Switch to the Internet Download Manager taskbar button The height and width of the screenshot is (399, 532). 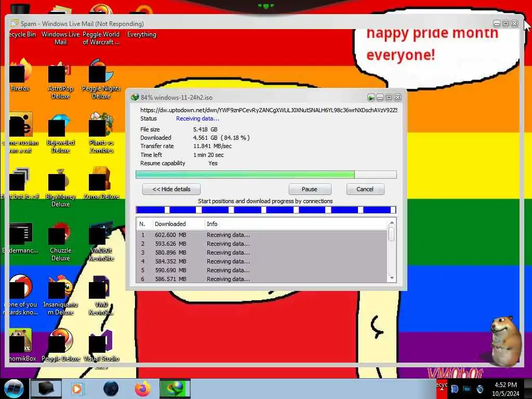[175, 389]
